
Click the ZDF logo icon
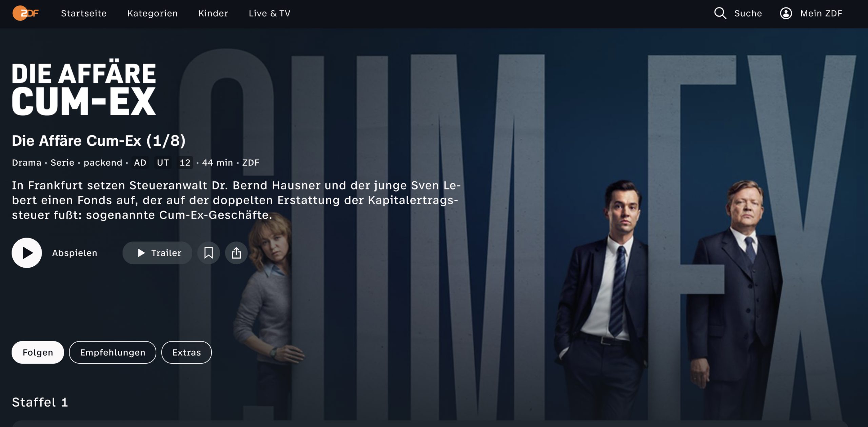[x=26, y=13]
